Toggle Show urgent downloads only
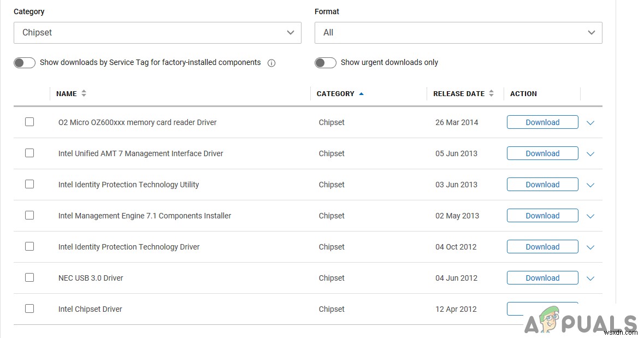The height and width of the screenshot is (338, 644). click(325, 63)
